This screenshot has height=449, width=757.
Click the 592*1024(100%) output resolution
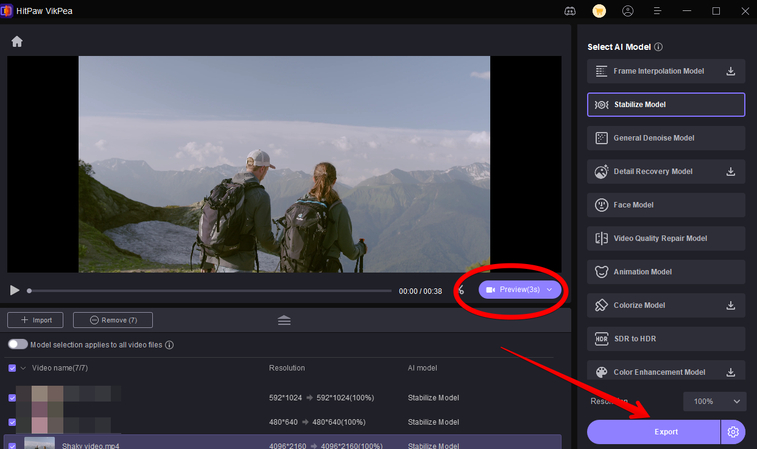(345, 398)
